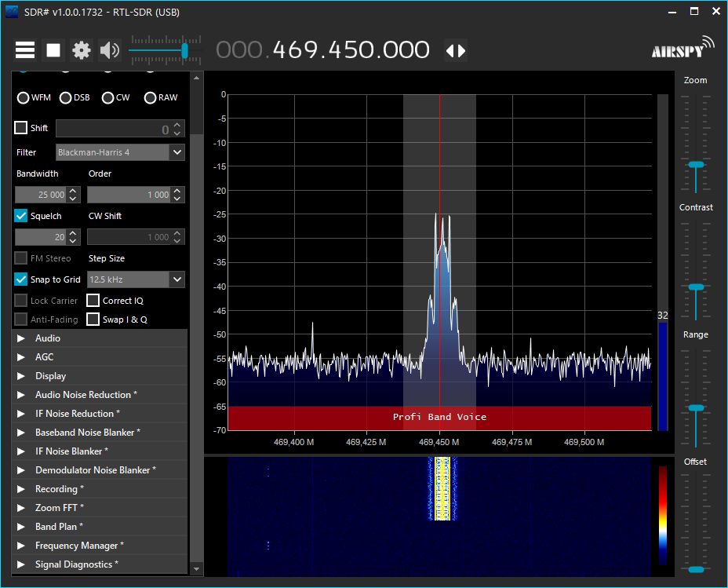Expand the Frequency Manager panel
The width and height of the screenshot is (728, 588).
click(100, 546)
